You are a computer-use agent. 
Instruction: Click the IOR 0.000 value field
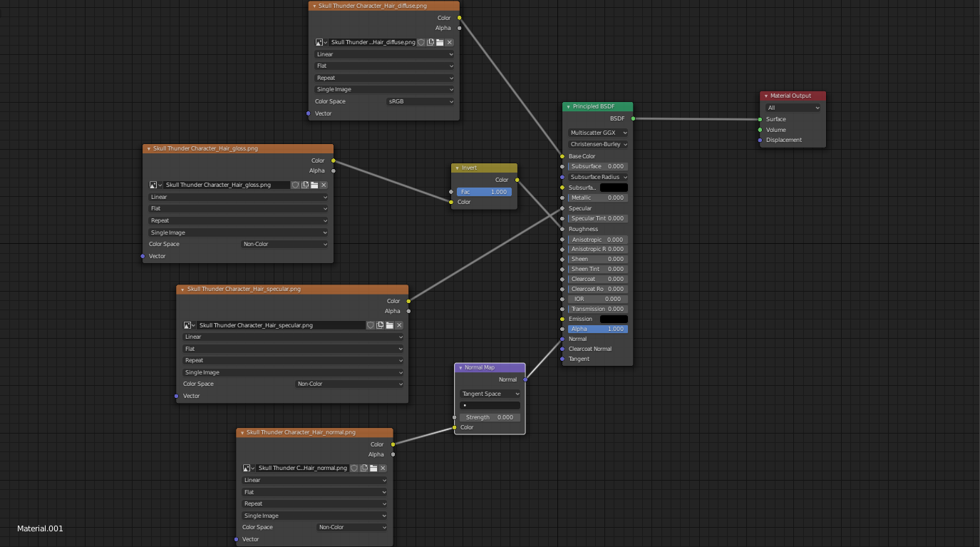(x=598, y=299)
